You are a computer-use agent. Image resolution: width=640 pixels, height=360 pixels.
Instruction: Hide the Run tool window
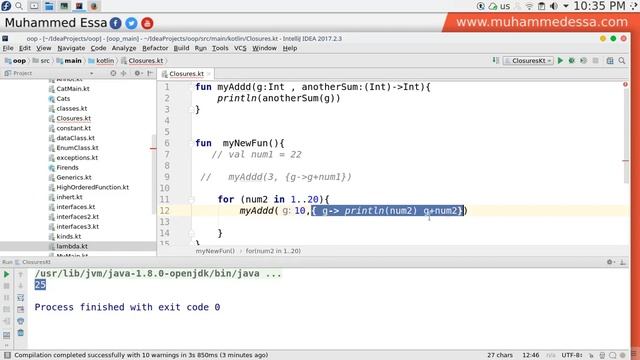[x=622, y=262]
